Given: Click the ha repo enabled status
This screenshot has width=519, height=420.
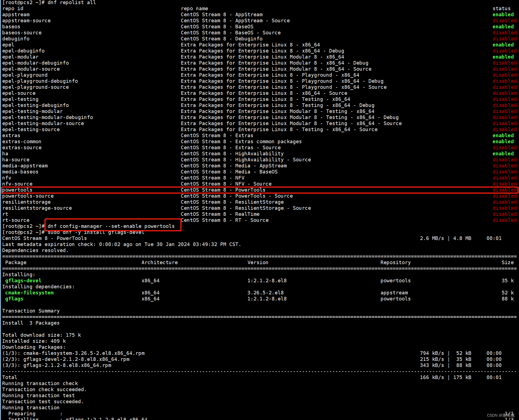Looking at the screenshot, I should pos(503,153).
